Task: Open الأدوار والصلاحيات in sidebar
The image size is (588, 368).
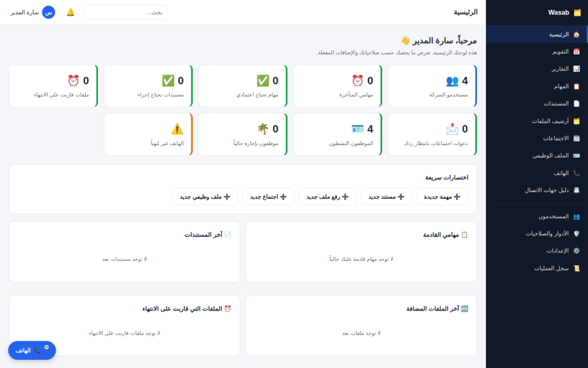Action: pos(537,234)
